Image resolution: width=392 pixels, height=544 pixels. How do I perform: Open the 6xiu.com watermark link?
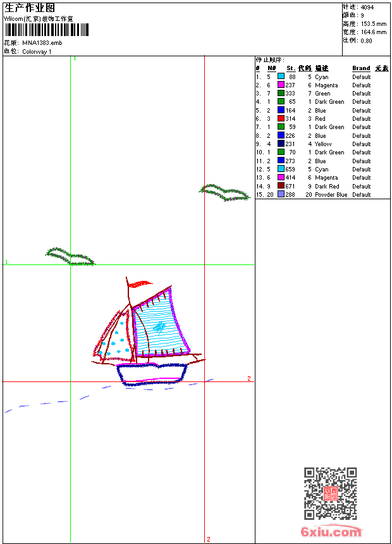pos(331,531)
